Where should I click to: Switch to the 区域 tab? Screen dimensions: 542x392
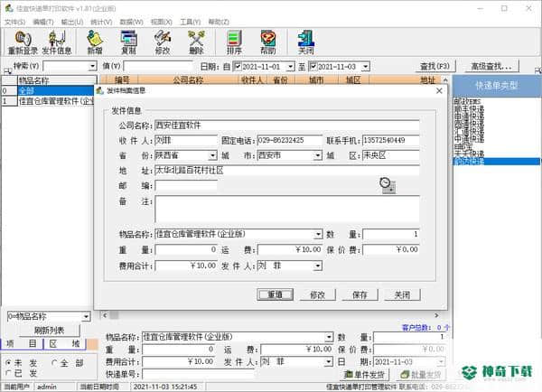[65, 344]
